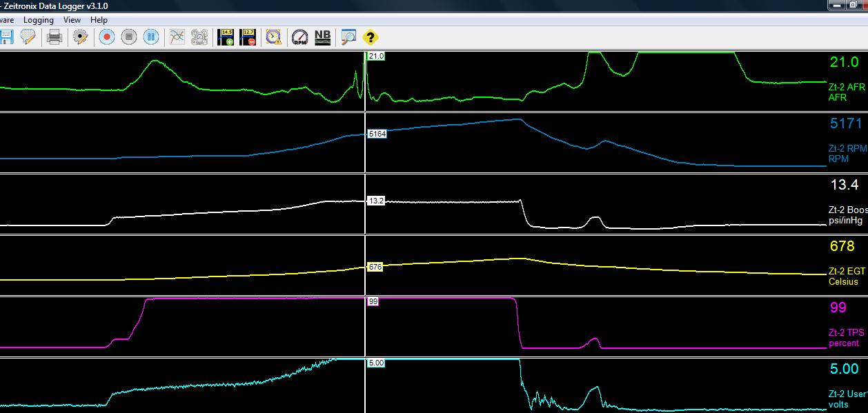Start recording a new data log
This screenshot has width=868, height=413.
tap(106, 37)
